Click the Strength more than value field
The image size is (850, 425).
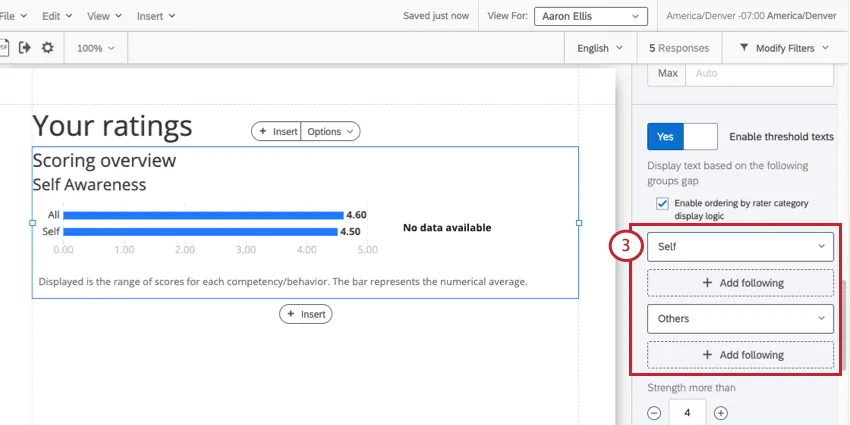click(687, 413)
